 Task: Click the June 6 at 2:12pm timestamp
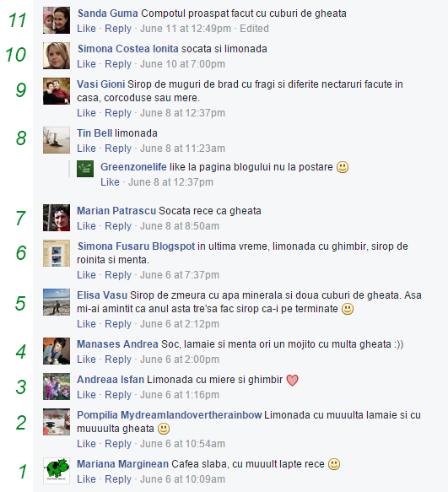(180, 324)
